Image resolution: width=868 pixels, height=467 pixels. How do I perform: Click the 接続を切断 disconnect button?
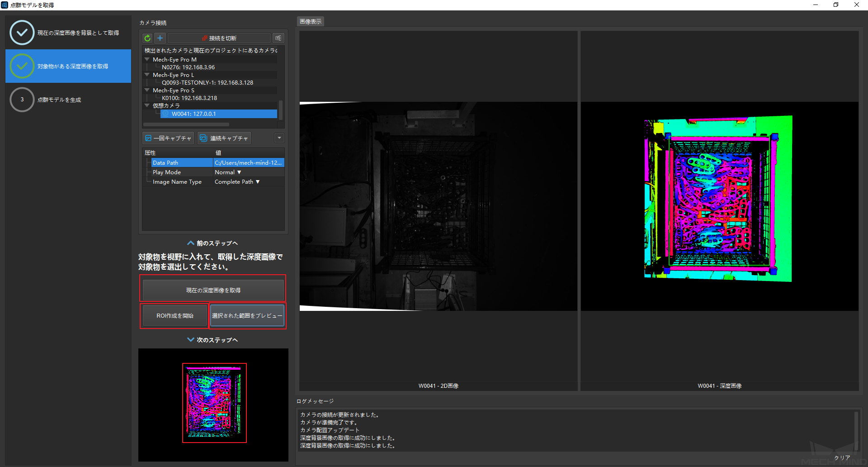click(x=219, y=38)
